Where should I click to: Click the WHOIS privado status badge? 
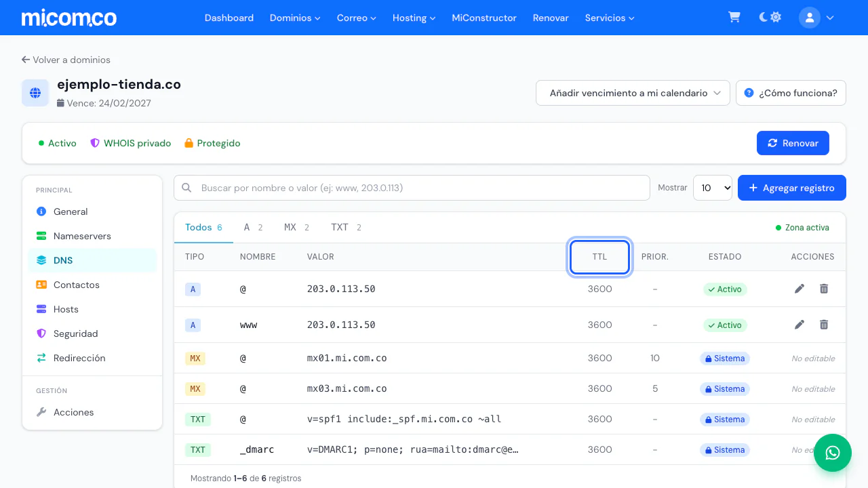click(130, 143)
